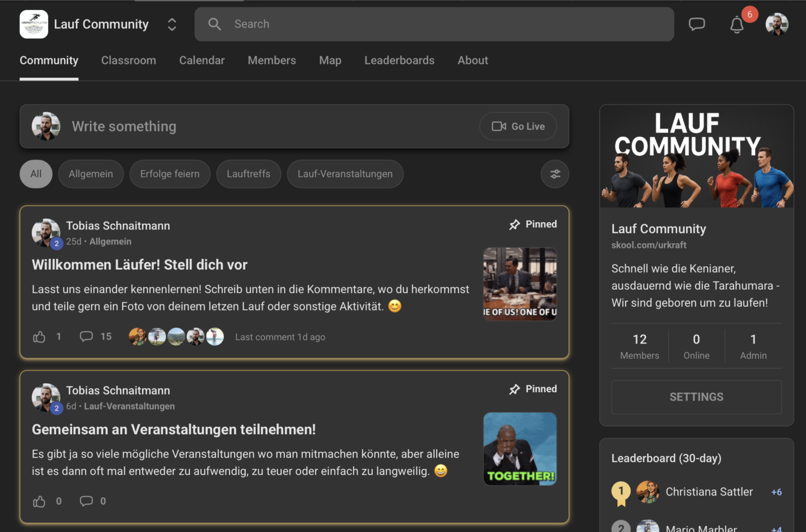Click the feed filter settings icon

pos(555,174)
